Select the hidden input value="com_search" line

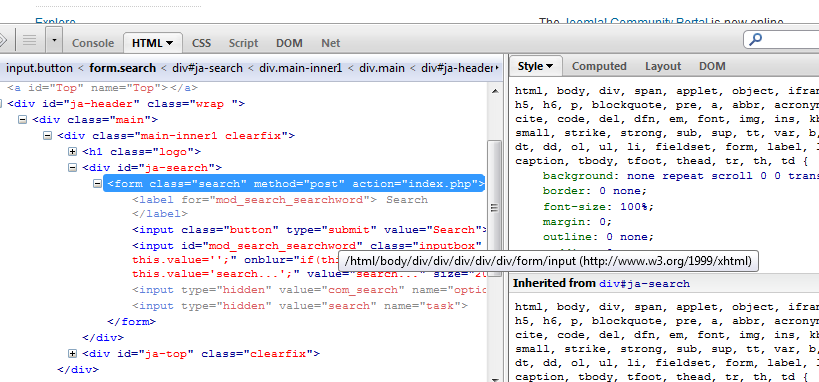pos(309,290)
